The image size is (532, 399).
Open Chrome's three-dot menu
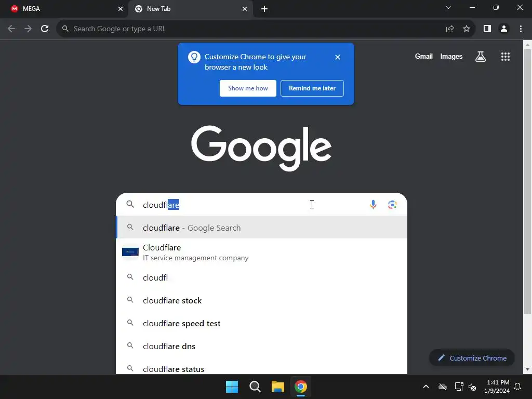[521, 29]
